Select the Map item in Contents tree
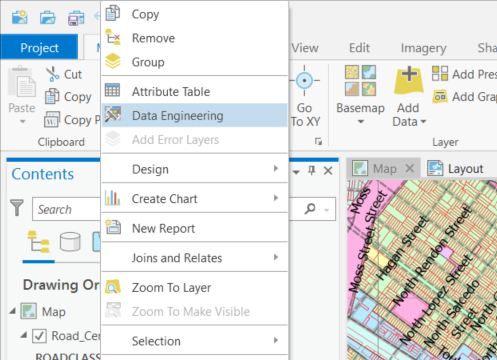This screenshot has height=360, width=497. click(x=53, y=312)
